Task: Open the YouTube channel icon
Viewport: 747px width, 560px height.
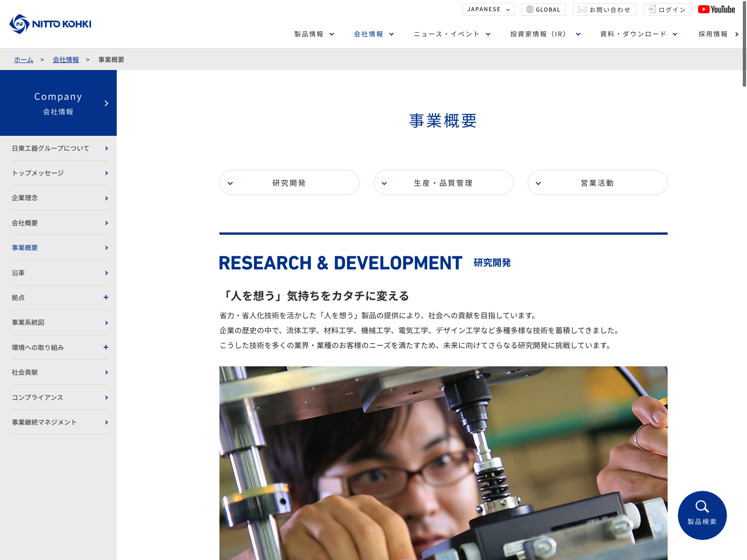Action: point(716,9)
